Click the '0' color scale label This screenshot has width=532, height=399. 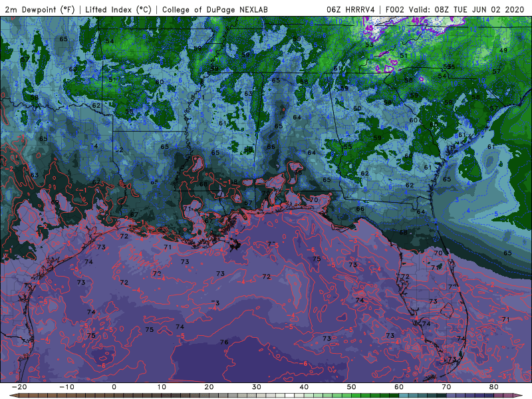coord(114,387)
